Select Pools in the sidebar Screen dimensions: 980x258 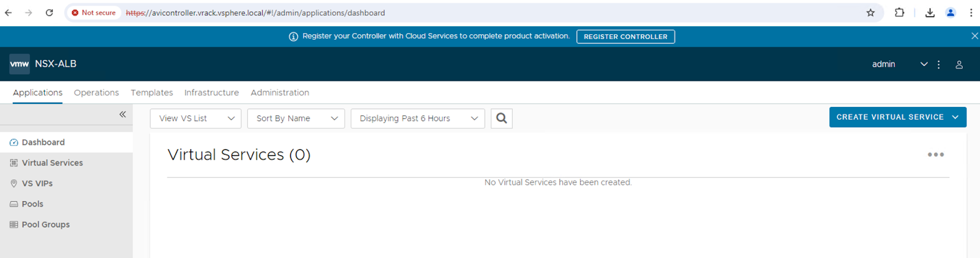(x=66, y=204)
